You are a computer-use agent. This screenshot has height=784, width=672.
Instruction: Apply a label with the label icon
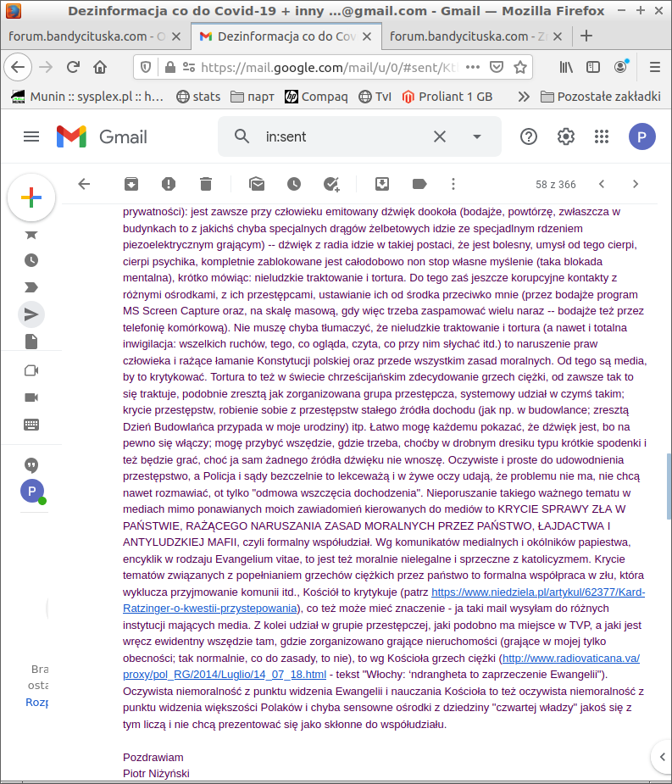tap(419, 184)
